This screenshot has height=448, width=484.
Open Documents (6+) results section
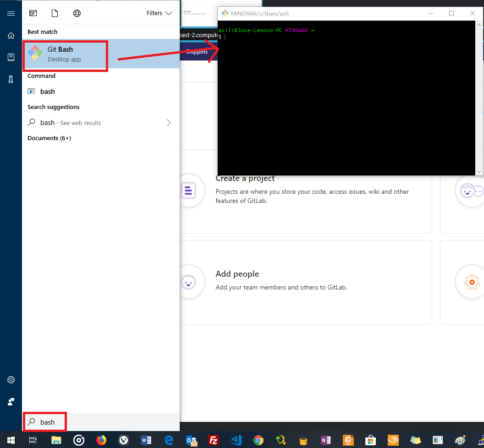click(49, 138)
